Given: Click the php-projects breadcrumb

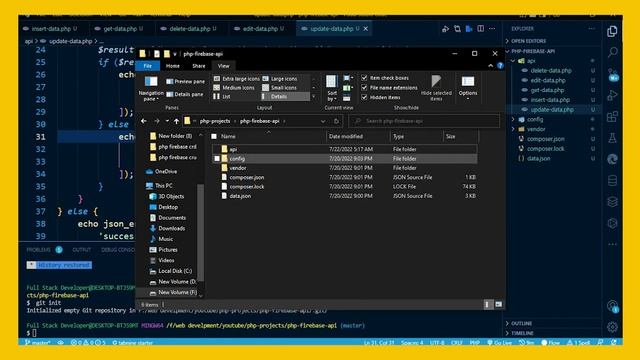Looking at the screenshot, I should pos(215,121).
